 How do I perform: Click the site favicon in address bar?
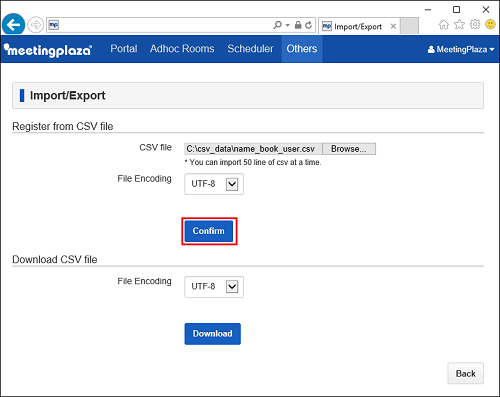click(x=54, y=25)
